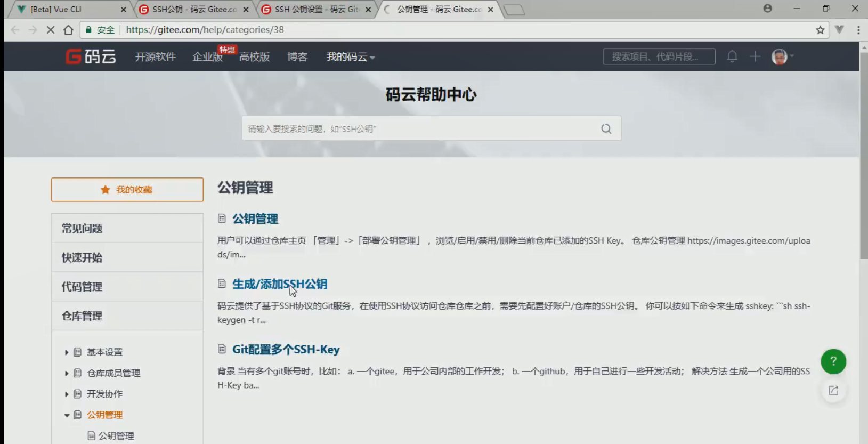Expand the 我的码云 dropdown

[x=351, y=56]
